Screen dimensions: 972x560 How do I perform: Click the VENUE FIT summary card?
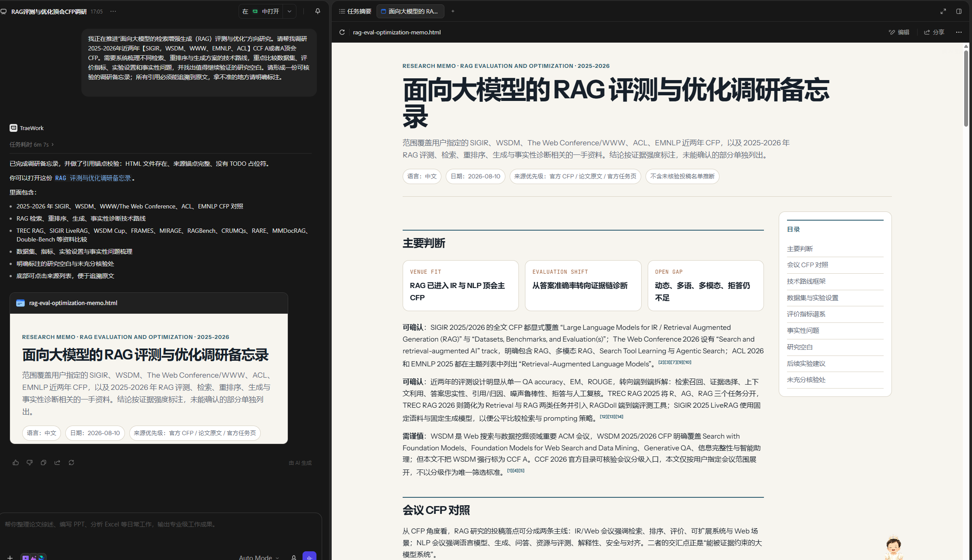pyautogui.click(x=461, y=285)
